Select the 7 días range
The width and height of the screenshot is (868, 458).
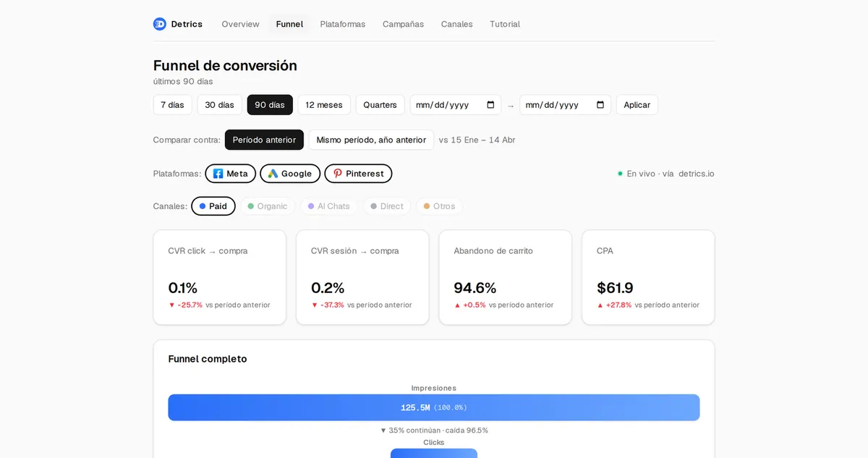(x=172, y=105)
